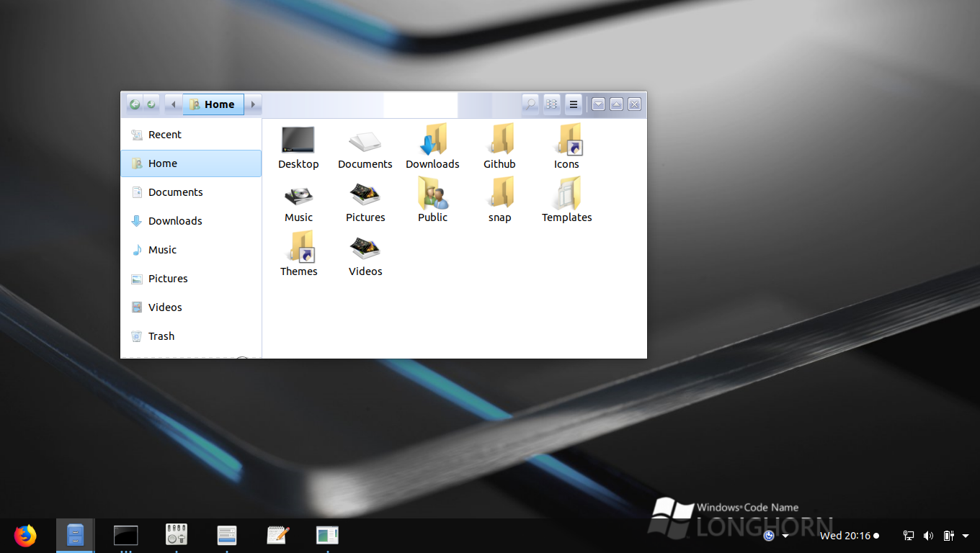Open Recent in the sidebar

point(191,135)
